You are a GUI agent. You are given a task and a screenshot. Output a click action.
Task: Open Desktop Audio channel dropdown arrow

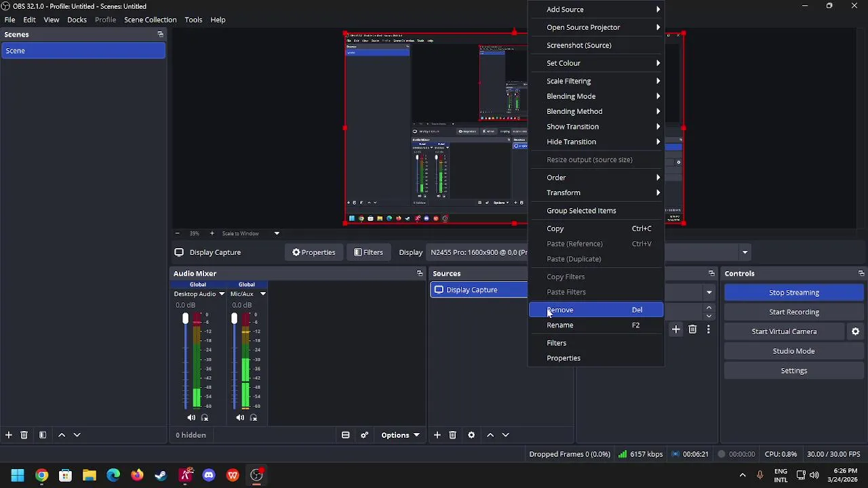(x=221, y=294)
